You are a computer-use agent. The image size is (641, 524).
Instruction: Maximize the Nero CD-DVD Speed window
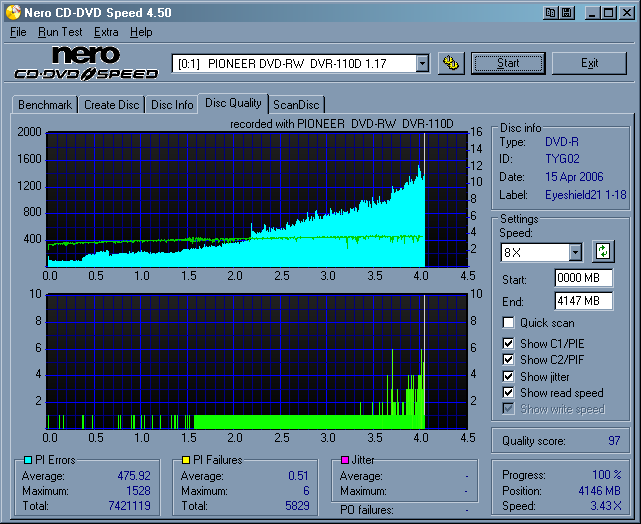pyautogui.click(x=608, y=13)
